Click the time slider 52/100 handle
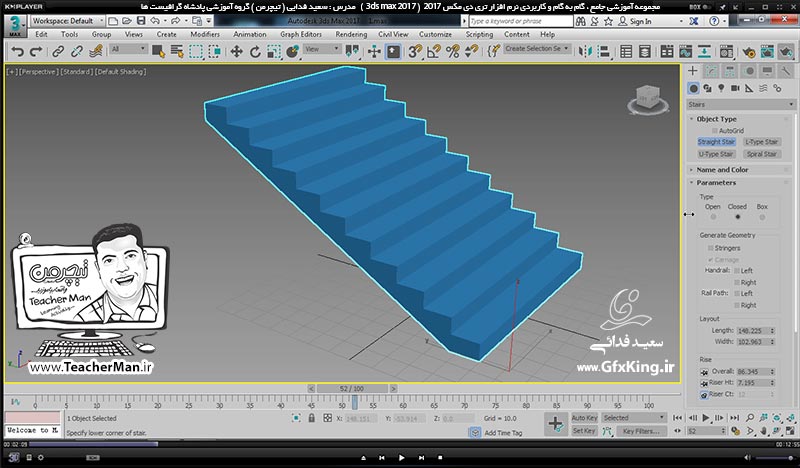This screenshot has width=800, height=468. (x=352, y=389)
